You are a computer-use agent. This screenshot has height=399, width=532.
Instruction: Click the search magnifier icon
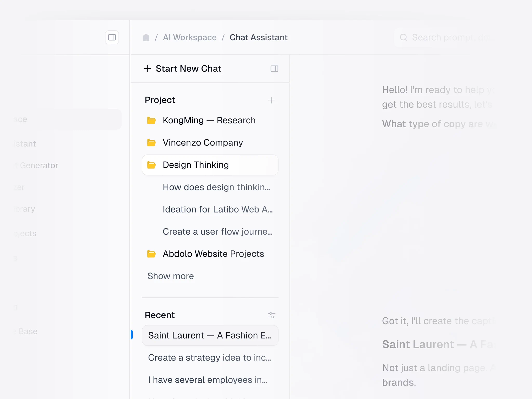pos(403,37)
